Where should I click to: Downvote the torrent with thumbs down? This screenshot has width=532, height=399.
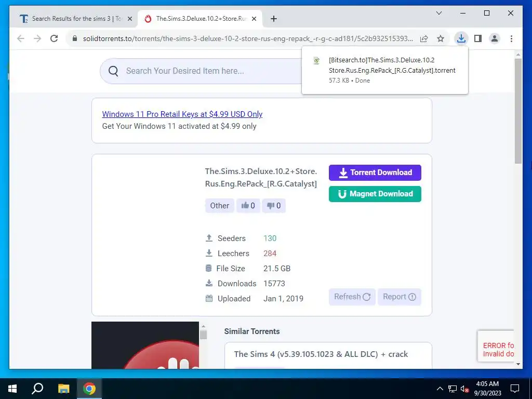274,206
